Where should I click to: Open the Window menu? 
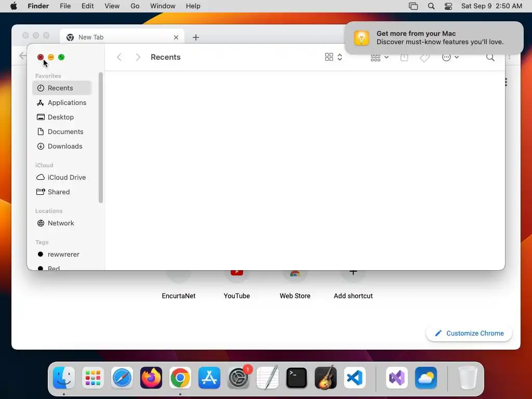(x=163, y=6)
